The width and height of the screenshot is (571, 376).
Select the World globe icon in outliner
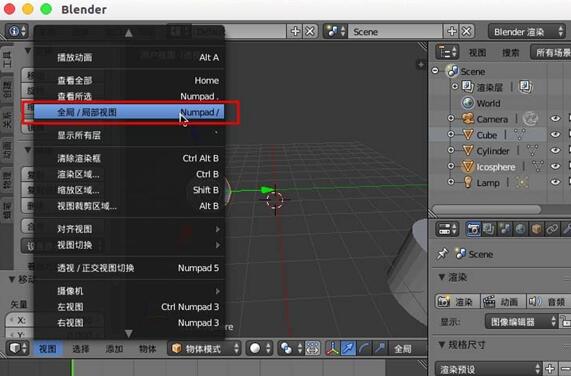coord(468,103)
